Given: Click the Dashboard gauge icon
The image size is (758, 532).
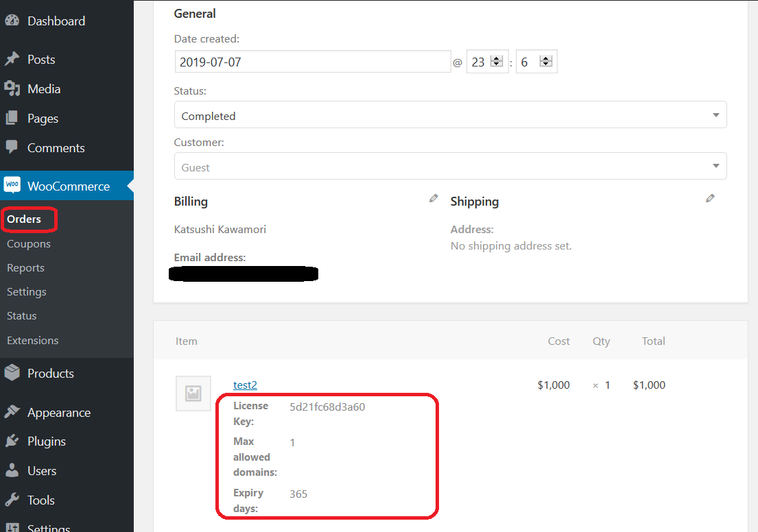Looking at the screenshot, I should [12, 21].
